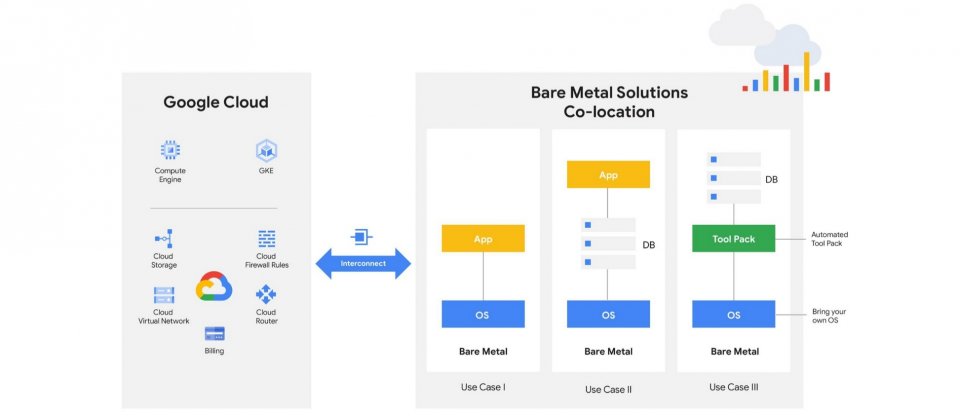The width and height of the screenshot is (960, 420).
Task: Select the Cloud Storage icon
Action: [x=163, y=239]
